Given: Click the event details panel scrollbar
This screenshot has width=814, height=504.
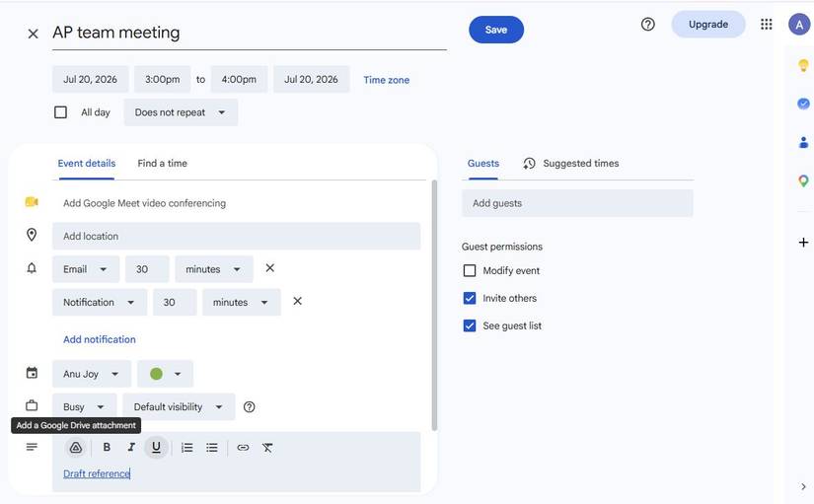Looking at the screenshot, I should pyautogui.click(x=434, y=305).
